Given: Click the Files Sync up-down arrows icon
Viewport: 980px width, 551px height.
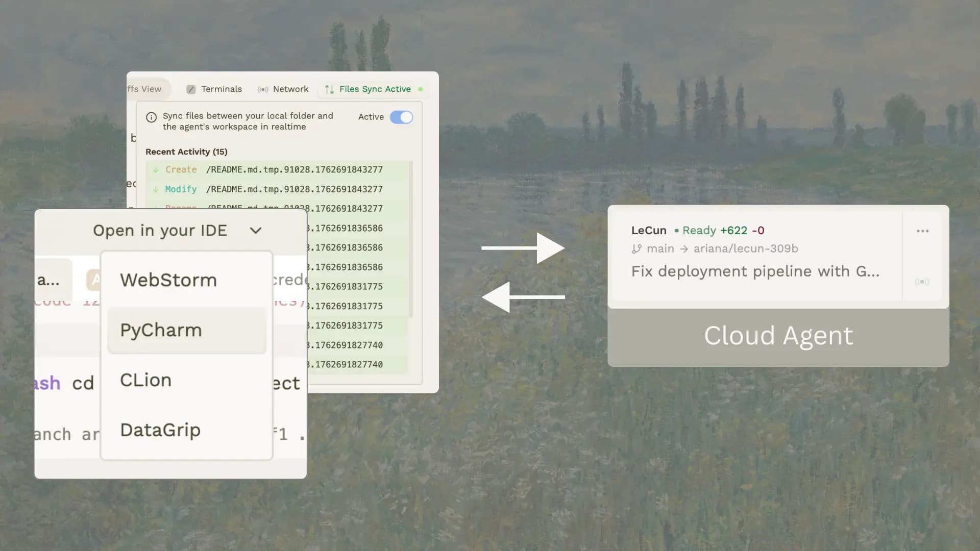Looking at the screenshot, I should pyautogui.click(x=329, y=89).
